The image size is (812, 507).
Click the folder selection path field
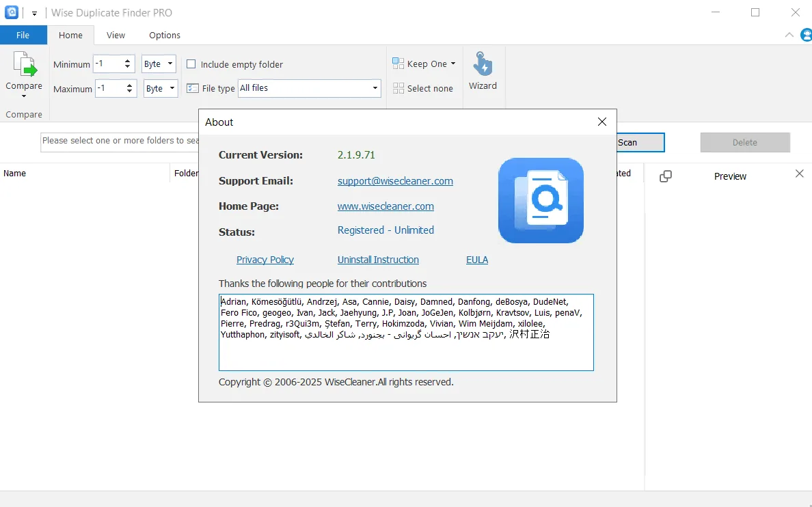pos(120,141)
